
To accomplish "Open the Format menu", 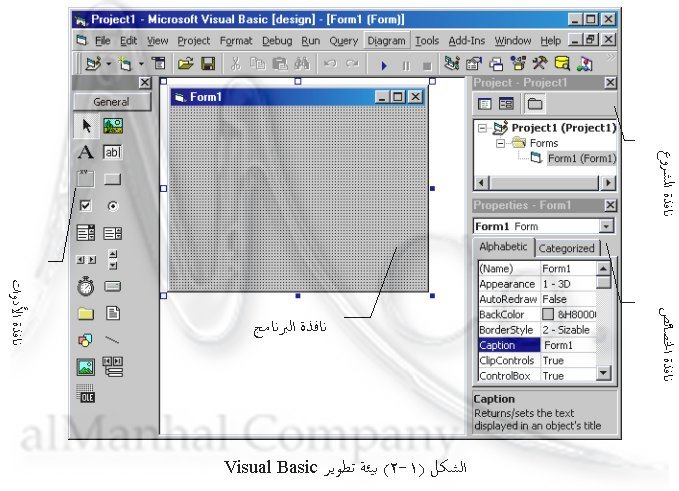I will tap(236, 41).
